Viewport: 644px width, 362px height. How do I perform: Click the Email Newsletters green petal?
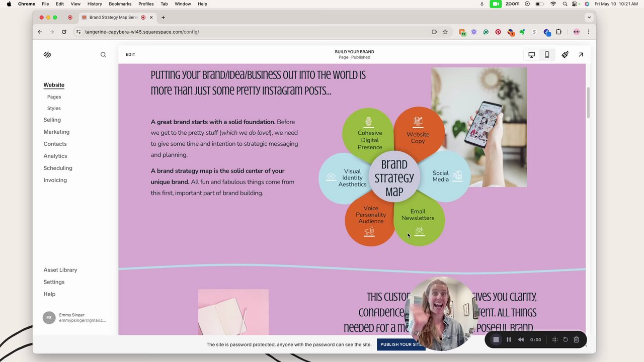[419, 220]
